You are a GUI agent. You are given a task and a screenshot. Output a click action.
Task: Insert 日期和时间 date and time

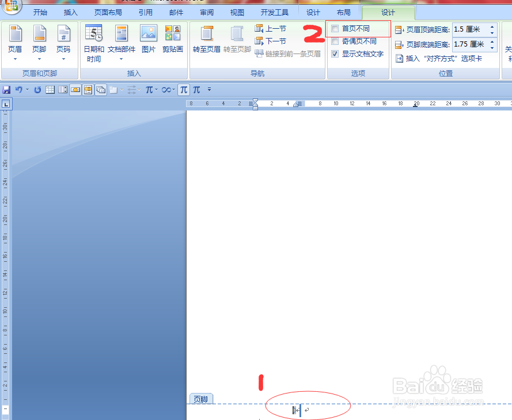pyautogui.click(x=94, y=43)
